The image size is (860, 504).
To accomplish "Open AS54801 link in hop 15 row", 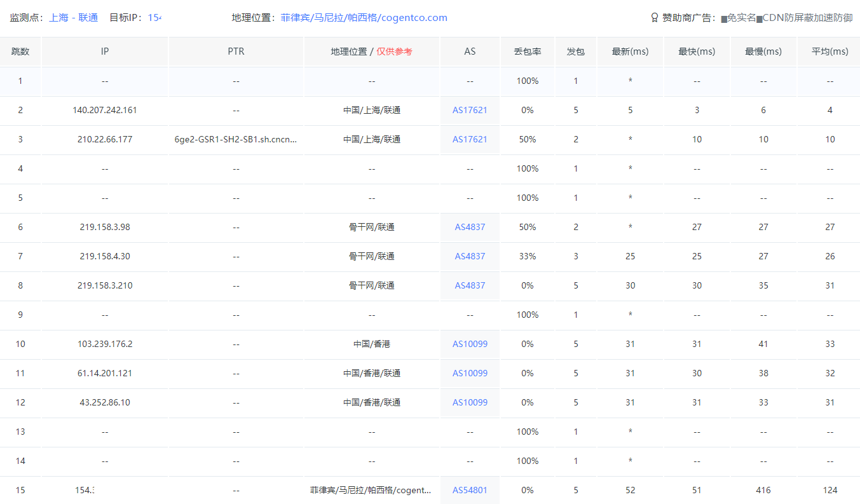I will [x=470, y=490].
